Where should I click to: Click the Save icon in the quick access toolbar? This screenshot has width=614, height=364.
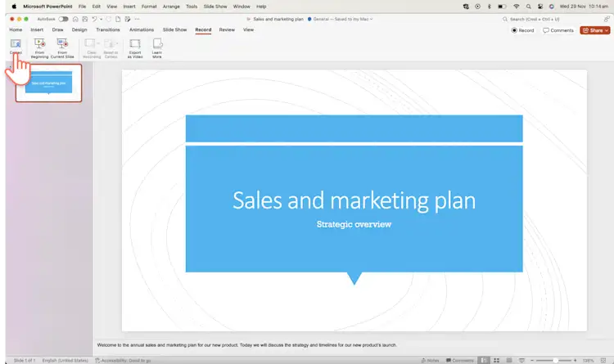click(84, 19)
